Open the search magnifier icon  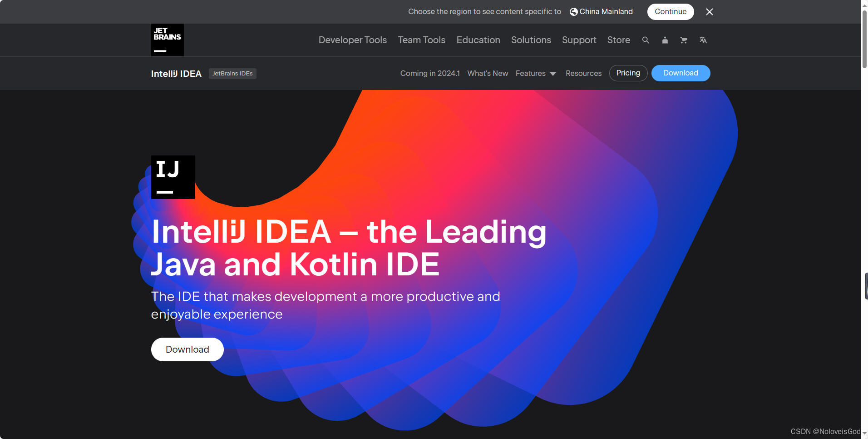(x=646, y=40)
